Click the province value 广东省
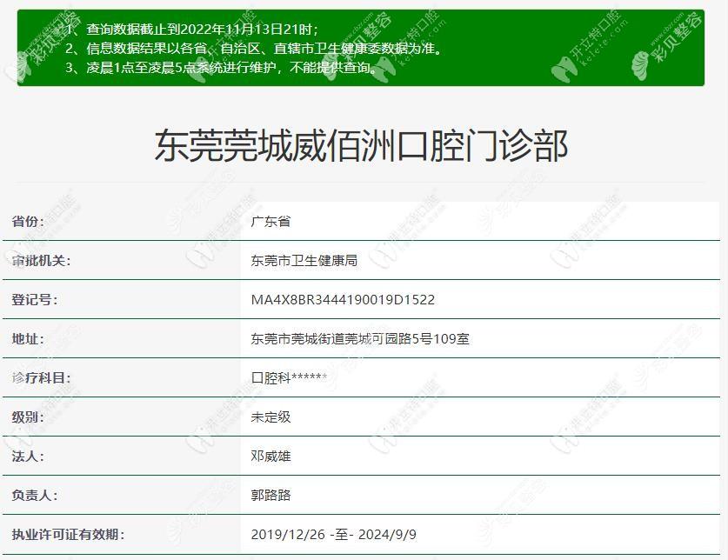Screen dimensions: 728x560 coord(270,222)
